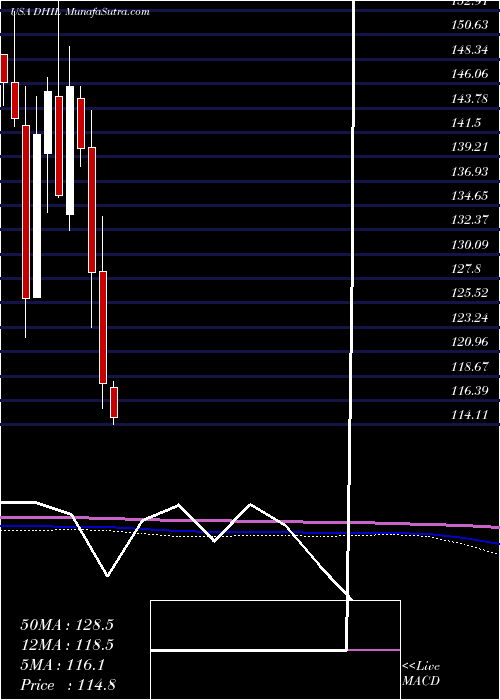Click the 141.5 price axis label
Screen dimensions: 500x700
[x=466, y=123]
